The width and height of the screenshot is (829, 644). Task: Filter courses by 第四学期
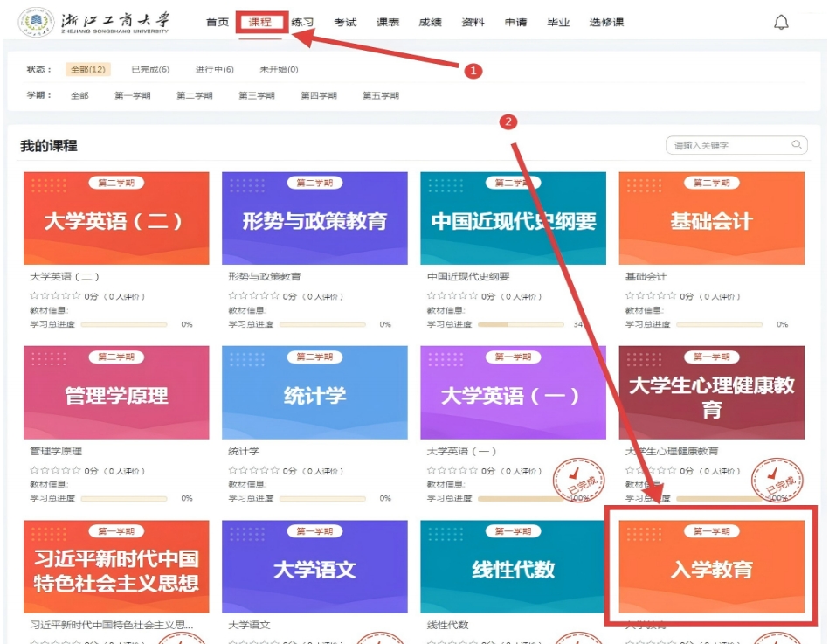[x=319, y=96]
